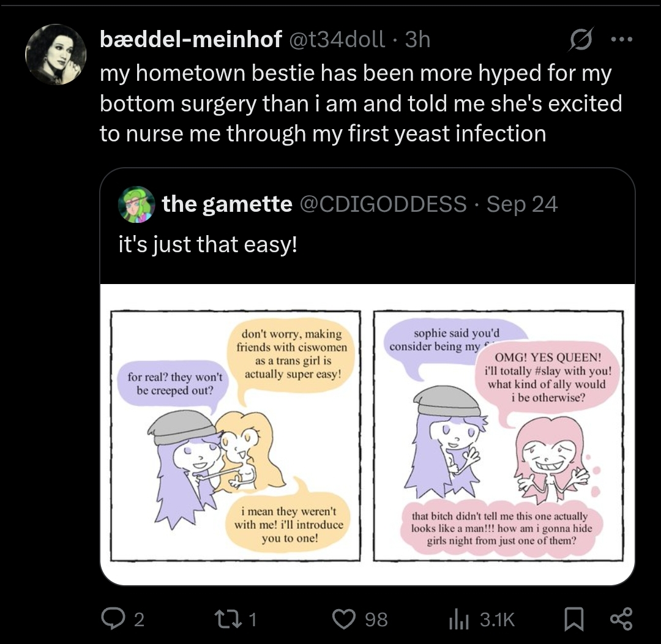
Task: Open "the gamette" profile name
Action: (227, 204)
